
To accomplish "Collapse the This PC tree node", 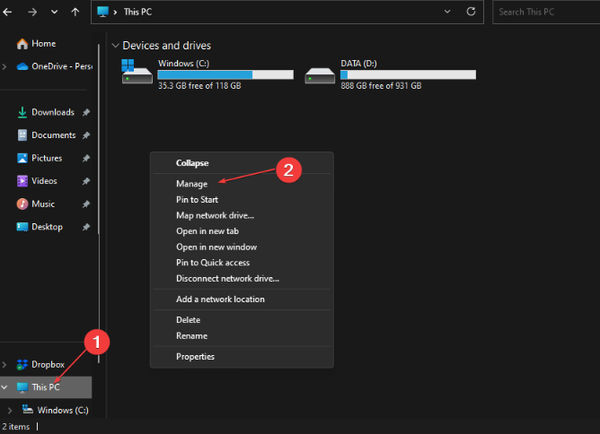I will [5, 387].
